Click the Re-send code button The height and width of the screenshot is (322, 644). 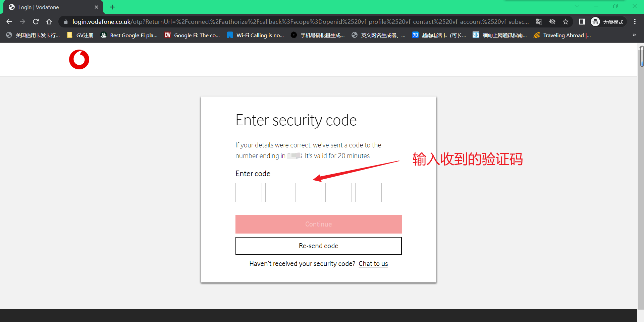[318, 246]
